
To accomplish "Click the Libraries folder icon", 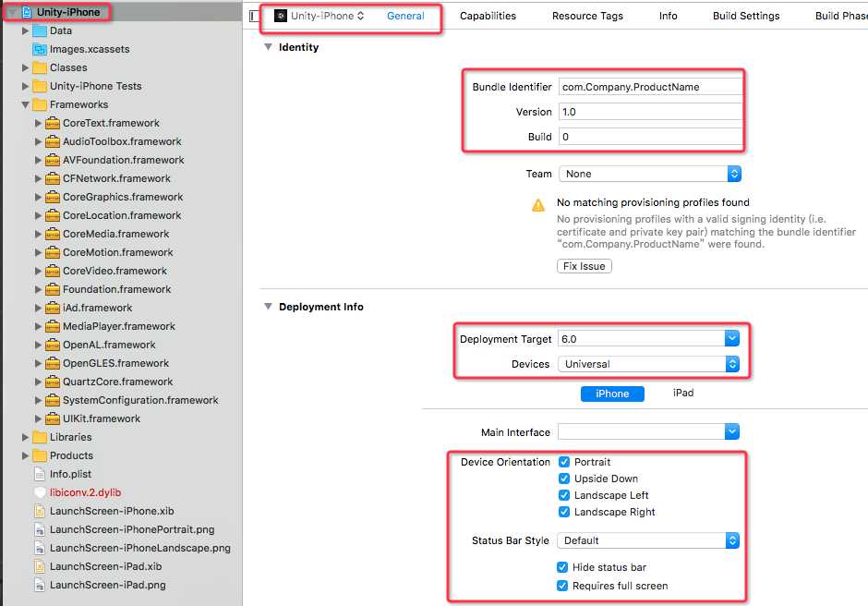I will [x=40, y=437].
